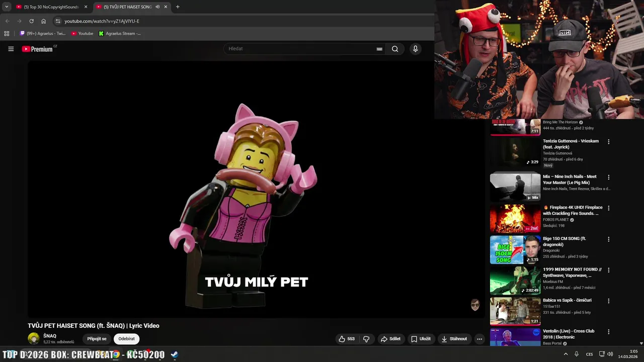Open a new browser tab
The image size is (644, 362).
[x=178, y=7]
